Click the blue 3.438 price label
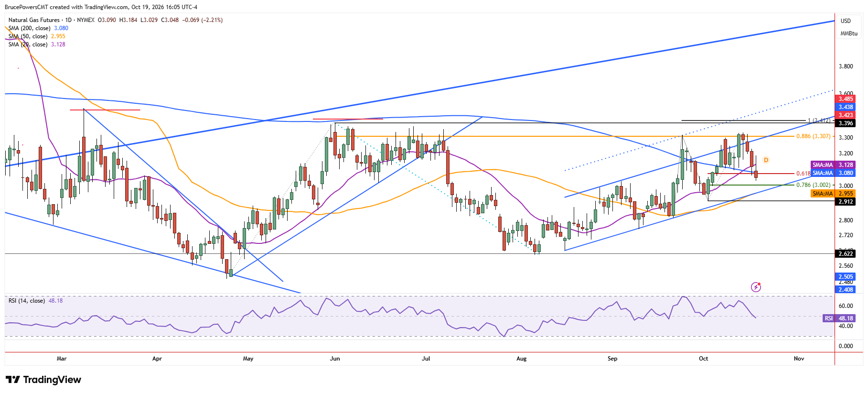The width and height of the screenshot is (868, 394). [846, 107]
